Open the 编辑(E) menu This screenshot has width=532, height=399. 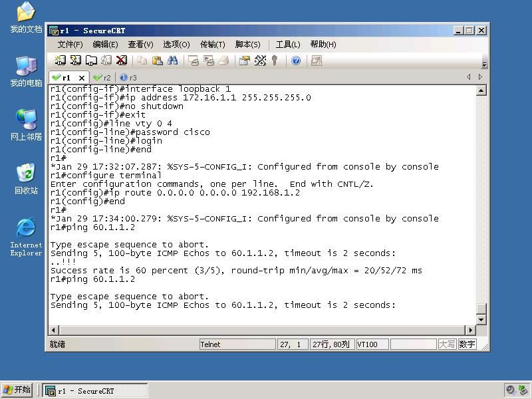pyautogui.click(x=105, y=45)
